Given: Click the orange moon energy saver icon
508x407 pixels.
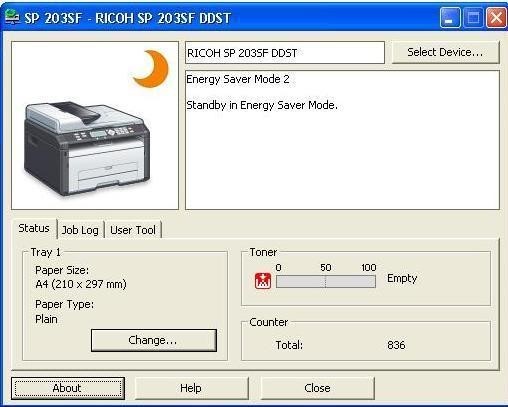Looking at the screenshot, I should coord(151,69).
